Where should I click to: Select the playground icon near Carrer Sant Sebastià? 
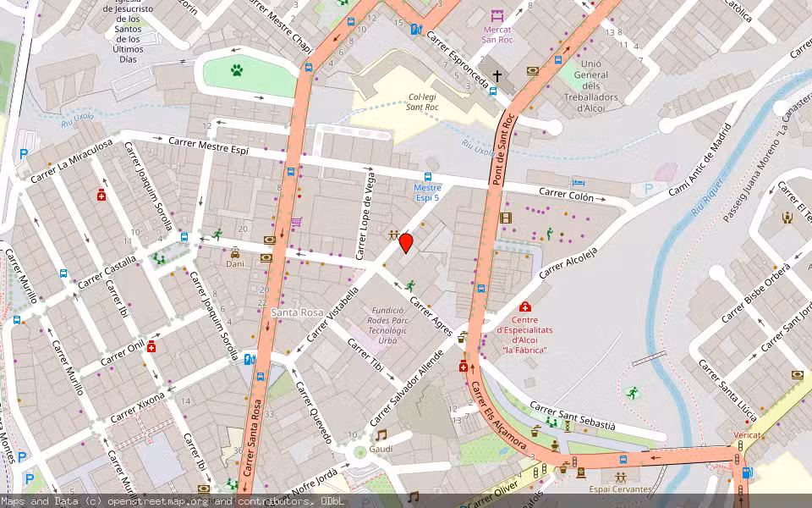pos(551,423)
